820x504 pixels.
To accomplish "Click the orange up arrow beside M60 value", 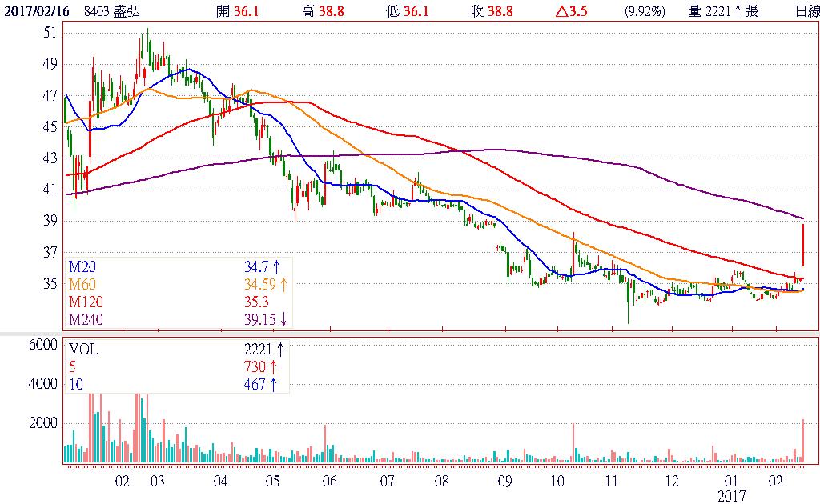I will (283, 284).
